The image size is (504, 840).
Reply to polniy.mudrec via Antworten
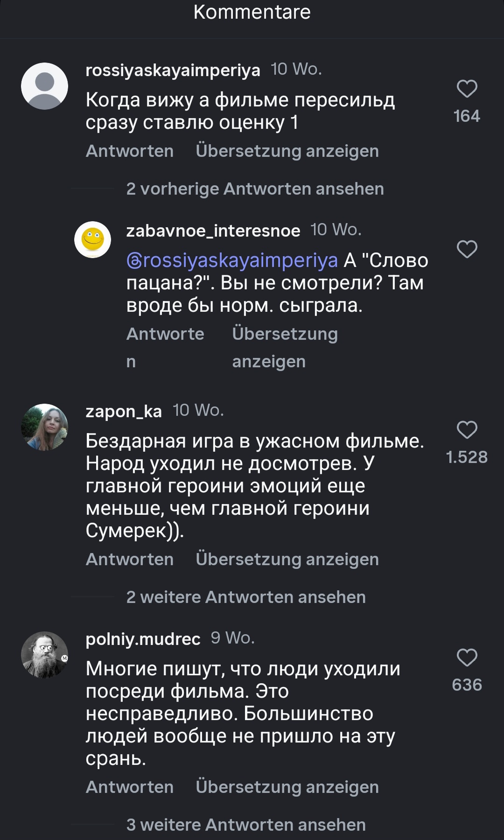130,787
